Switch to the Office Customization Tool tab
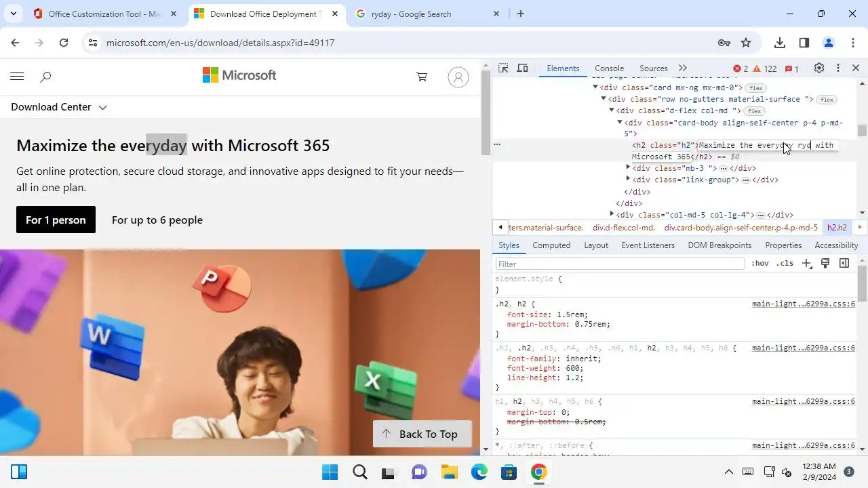Screen dimensions: 868x488 [104, 14]
